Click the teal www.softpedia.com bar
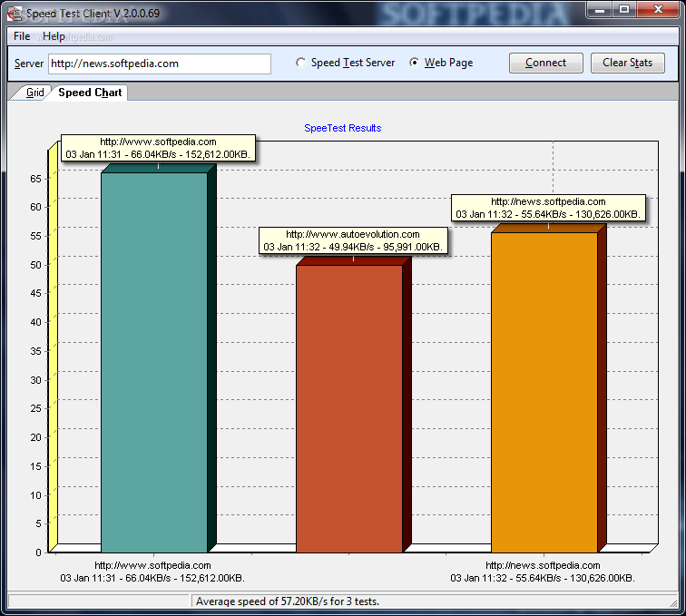Viewport: 686px width, 616px height. click(x=154, y=362)
